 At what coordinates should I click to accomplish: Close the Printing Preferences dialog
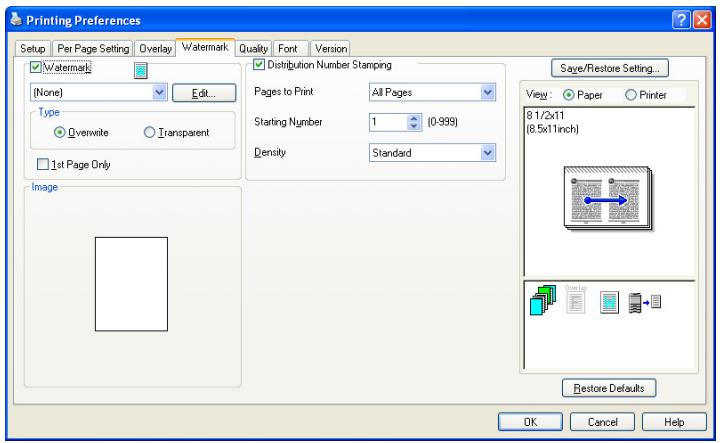click(702, 20)
